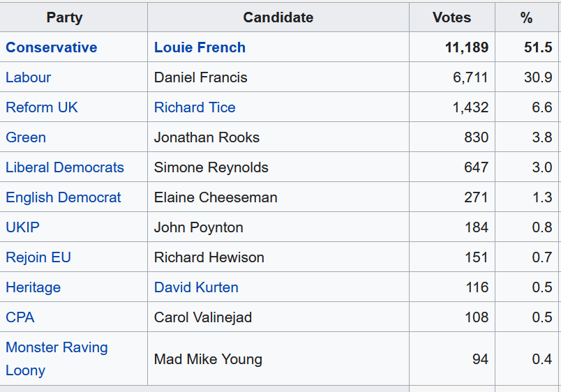Viewport: 561px width, 392px height.
Task: Open the Rejoin EU link
Action: [38, 257]
